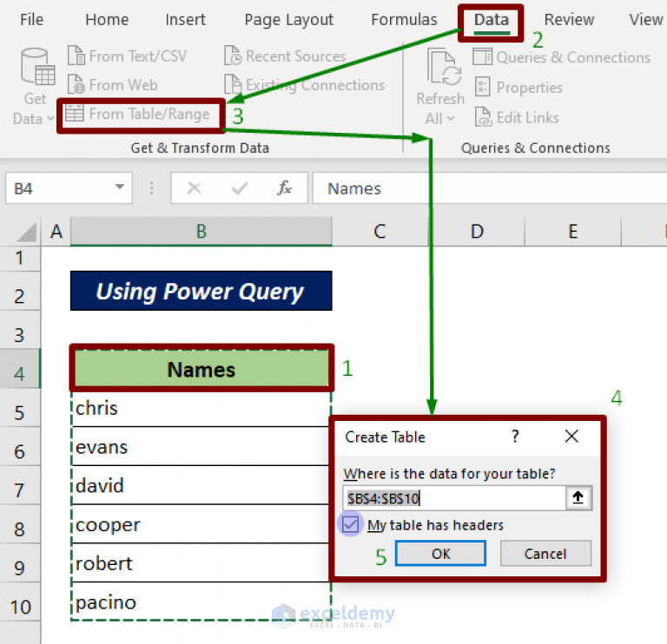This screenshot has height=644, width=667.
Task: Click the Refresh All icon
Action: pos(444,67)
